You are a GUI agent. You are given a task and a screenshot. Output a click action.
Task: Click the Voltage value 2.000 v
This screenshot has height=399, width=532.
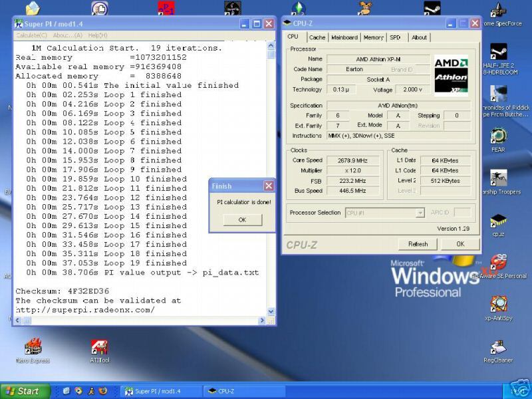click(x=413, y=90)
